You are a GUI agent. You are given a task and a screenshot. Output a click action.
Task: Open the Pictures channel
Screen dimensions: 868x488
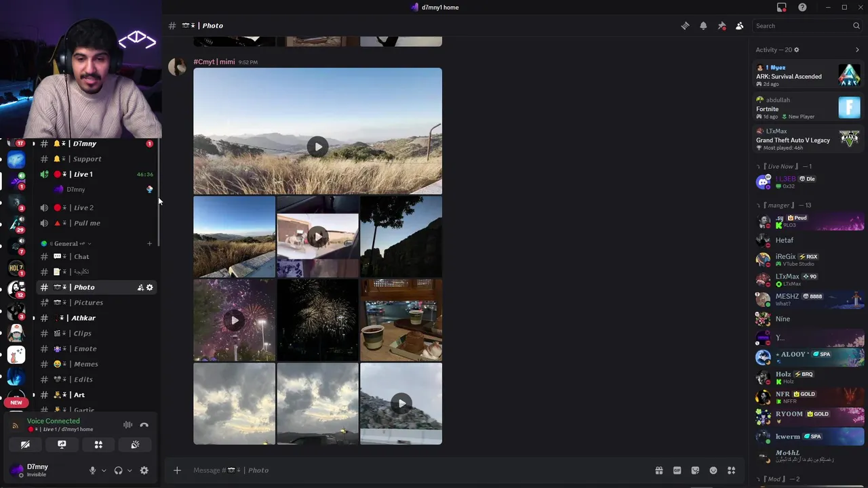[97, 302]
